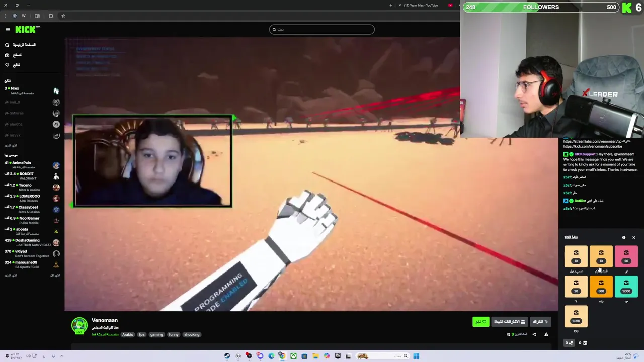Open File Explorer from the taskbar
Viewport: 644px width, 362px height.
[315, 356]
